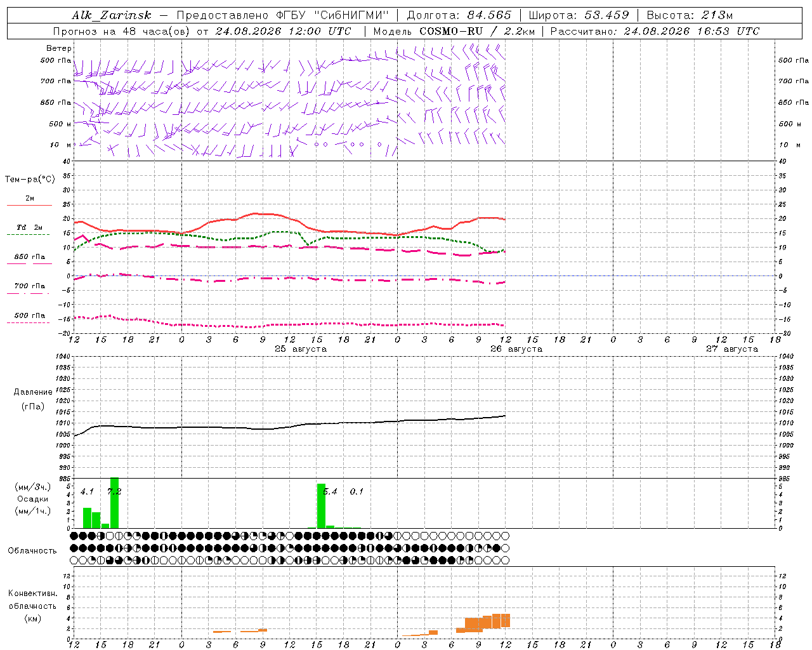Screen dimensions: 812x650
Task: Click the 850 гПа temperature legend entry
Action: tap(29, 260)
